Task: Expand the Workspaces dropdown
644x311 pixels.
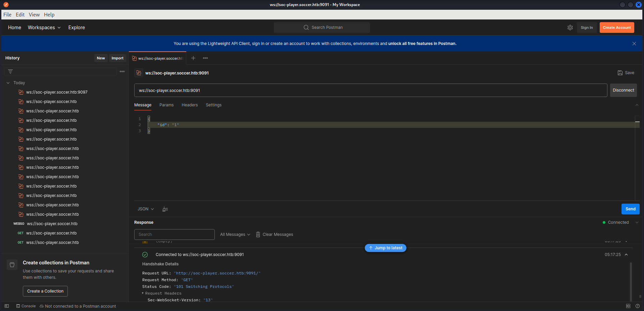Action: point(44,28)
